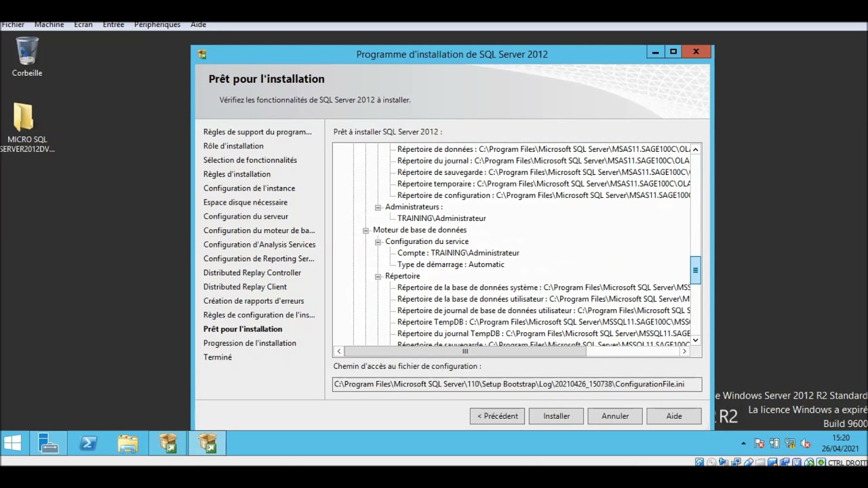The height and width of the screenshot is (488, 868).
Task: Open the Entrée menu
Action: pyautogui.click(x=113, y=24)
